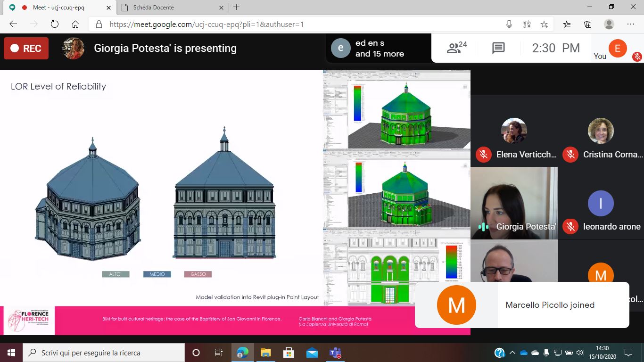The width and height of the screenshot is (644, 362).
Task: Open the participants list showing 24 people
Action: click(x=456, y=48)
